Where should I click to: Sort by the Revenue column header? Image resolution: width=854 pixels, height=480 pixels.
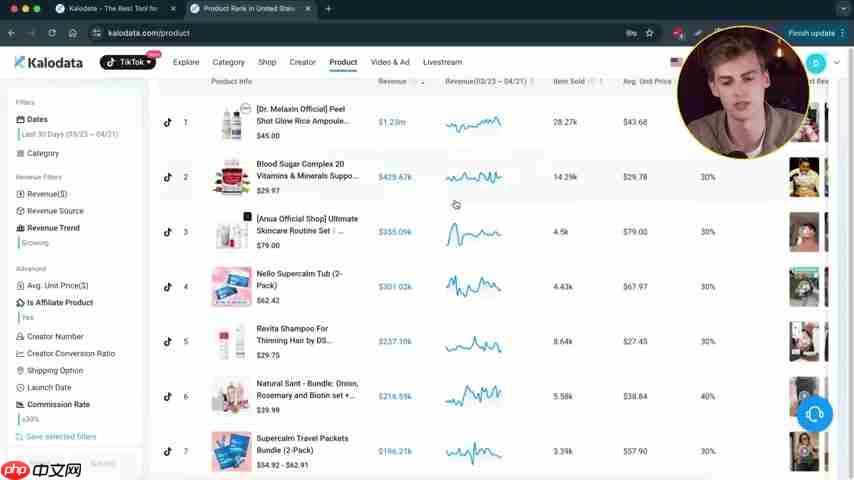pos(392,81)
